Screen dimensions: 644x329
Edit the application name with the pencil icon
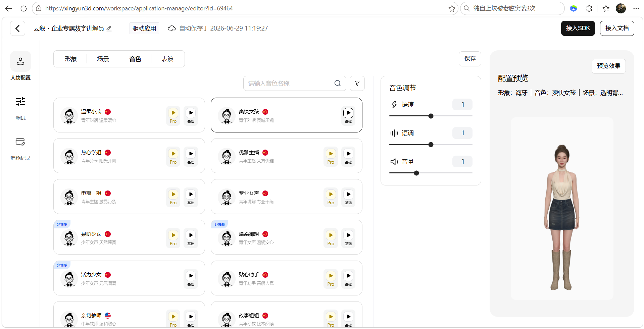109,29
